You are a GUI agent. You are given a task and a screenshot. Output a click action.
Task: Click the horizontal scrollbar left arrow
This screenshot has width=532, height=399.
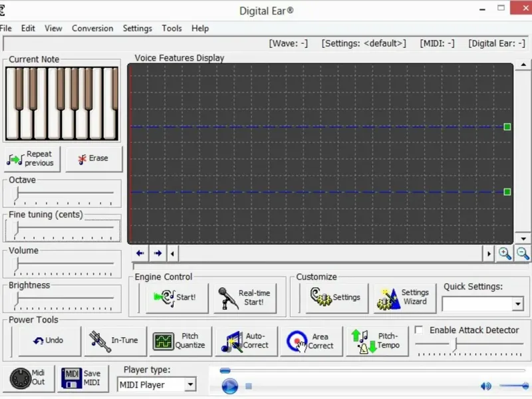coord(172,254)
